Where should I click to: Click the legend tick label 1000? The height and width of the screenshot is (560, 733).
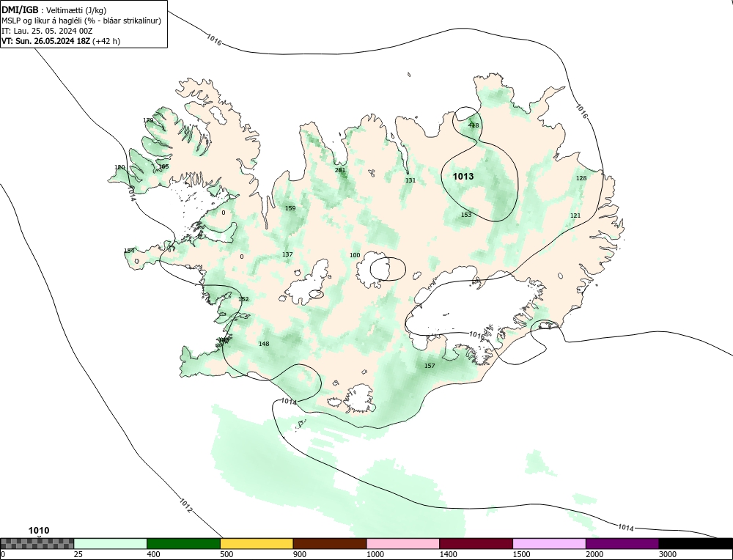tap(375, 554)
